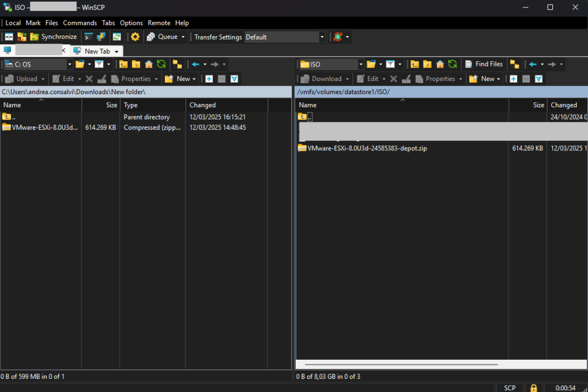Expand the New Tab dropdown arrow

(117, 51)
